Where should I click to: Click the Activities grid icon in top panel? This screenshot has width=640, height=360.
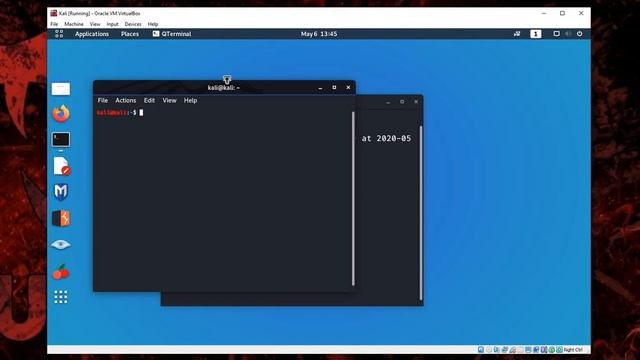59,34
